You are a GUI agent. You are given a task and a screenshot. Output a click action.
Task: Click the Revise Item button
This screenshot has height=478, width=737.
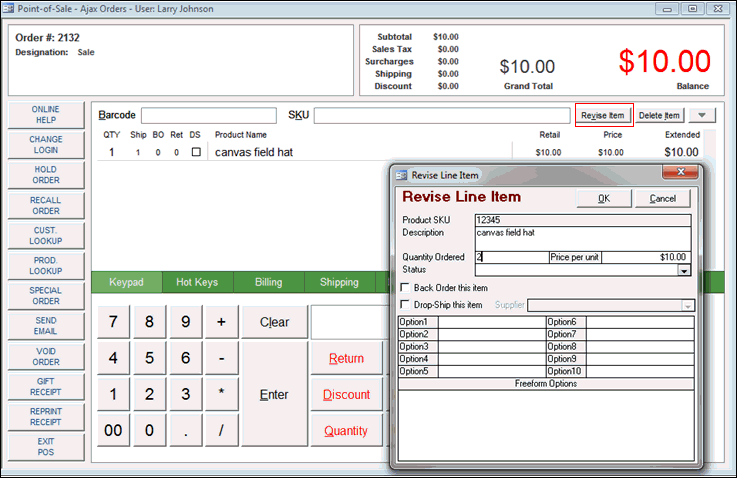[604, 115]
